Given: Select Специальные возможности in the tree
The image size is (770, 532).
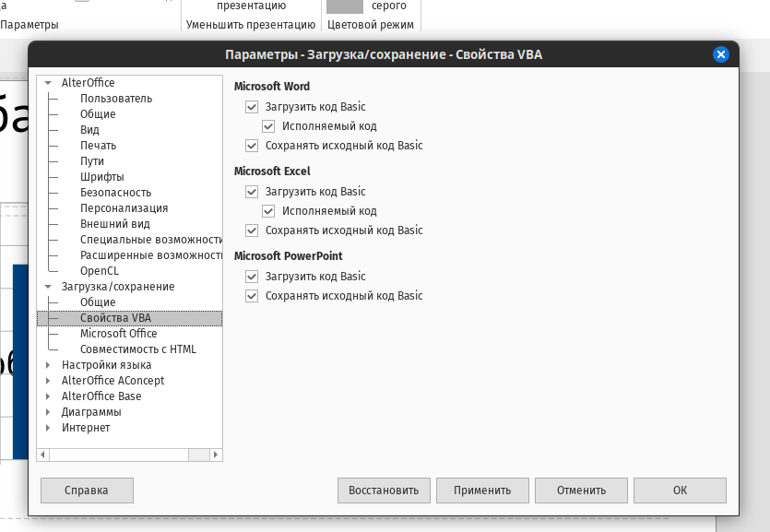Looking at the screenshot, I should [151, 240].
